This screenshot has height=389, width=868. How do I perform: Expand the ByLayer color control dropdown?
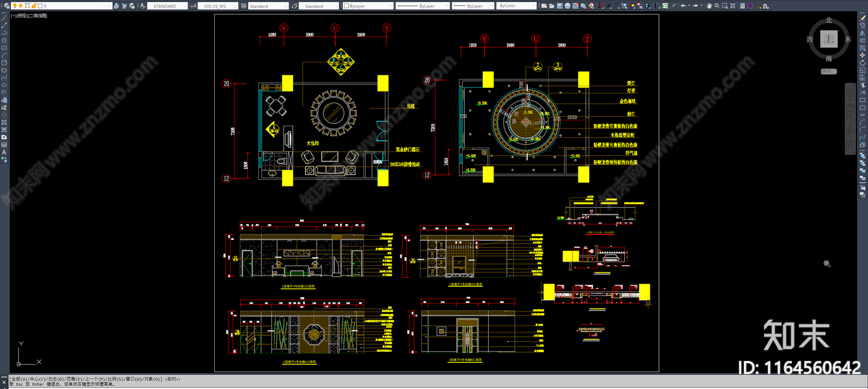tap(390, 6)
